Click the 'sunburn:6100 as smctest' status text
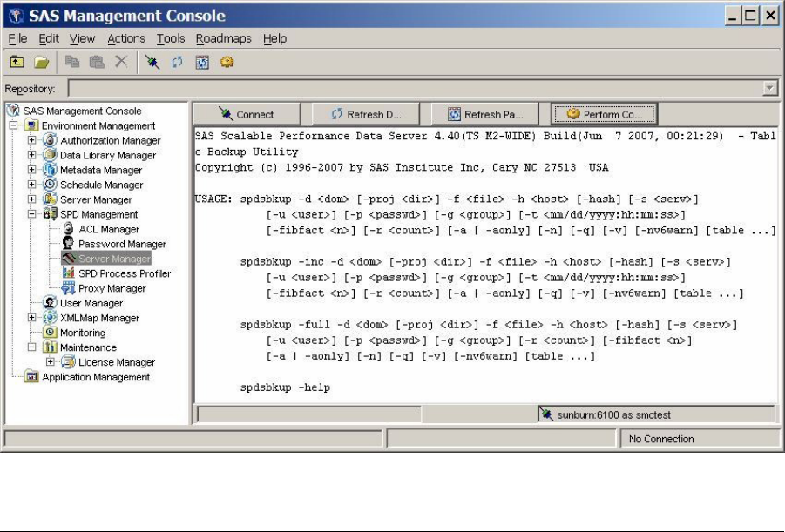The image size is (785, 532). [x=613, y=414]
